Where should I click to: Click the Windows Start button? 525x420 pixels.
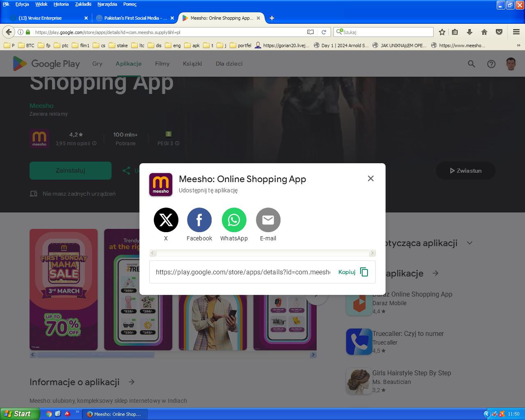coord(20,414)
